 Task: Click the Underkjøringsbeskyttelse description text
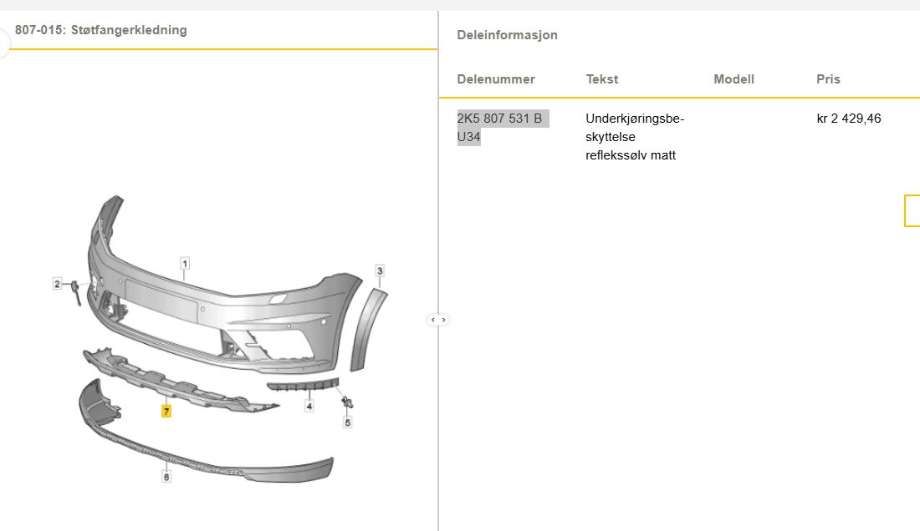pyautogui.click(x=635, y=137)
